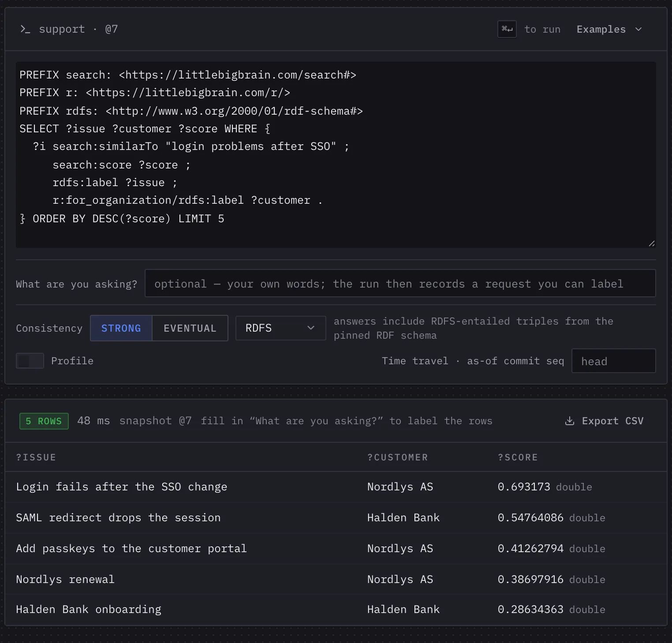Click the terminal prompt icon beside support
Image resolution: width=672 pixels, height=643 pixels.
pyautogui.click(x=25, y=29)
